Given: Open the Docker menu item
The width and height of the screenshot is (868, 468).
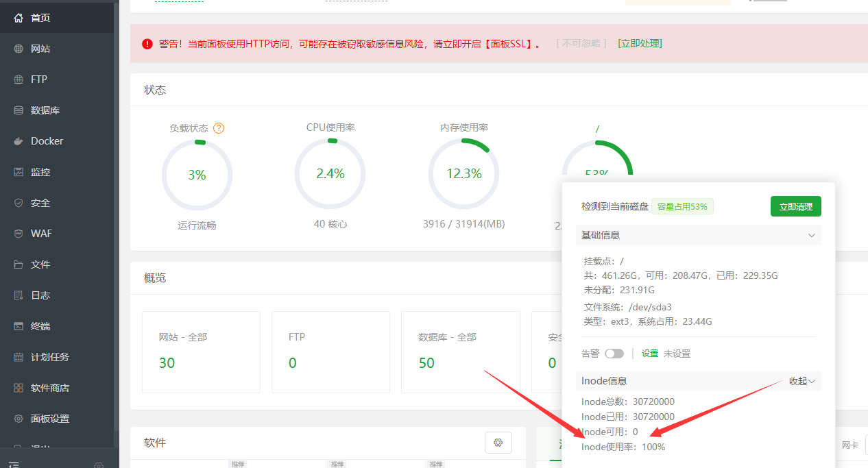Looking at the screenshot, I should (x=57, y=141).
